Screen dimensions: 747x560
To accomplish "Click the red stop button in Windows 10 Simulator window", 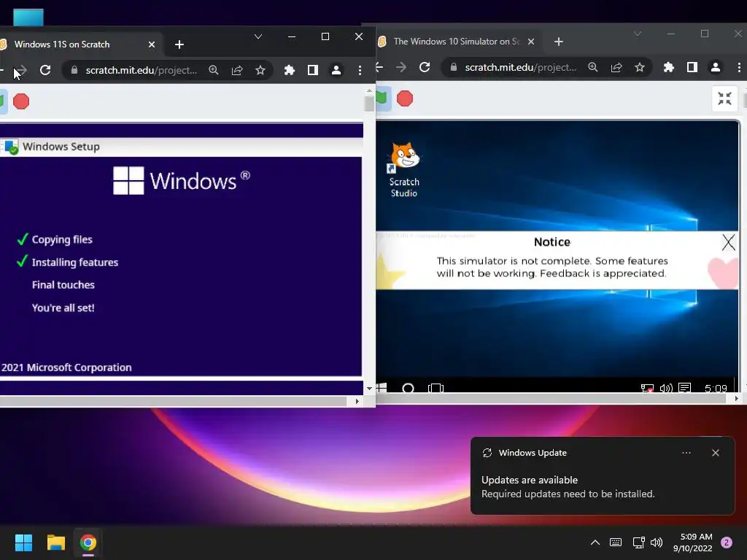I will [405, 98].
